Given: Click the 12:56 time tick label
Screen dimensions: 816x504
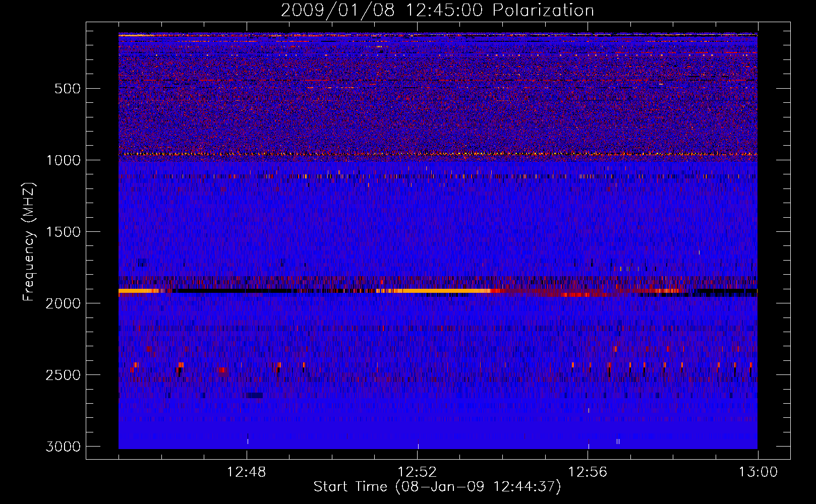Looking at the screenshot, I should click(588, 472).
